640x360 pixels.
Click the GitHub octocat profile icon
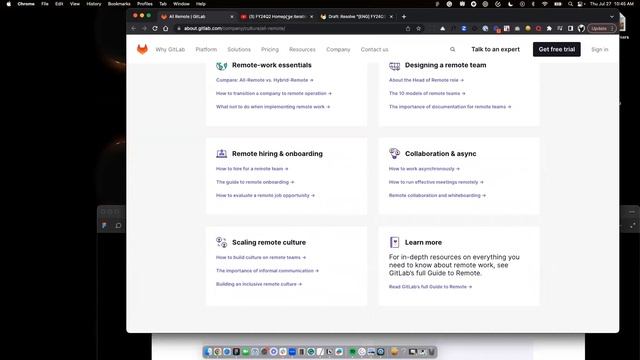tap(581, 29)
